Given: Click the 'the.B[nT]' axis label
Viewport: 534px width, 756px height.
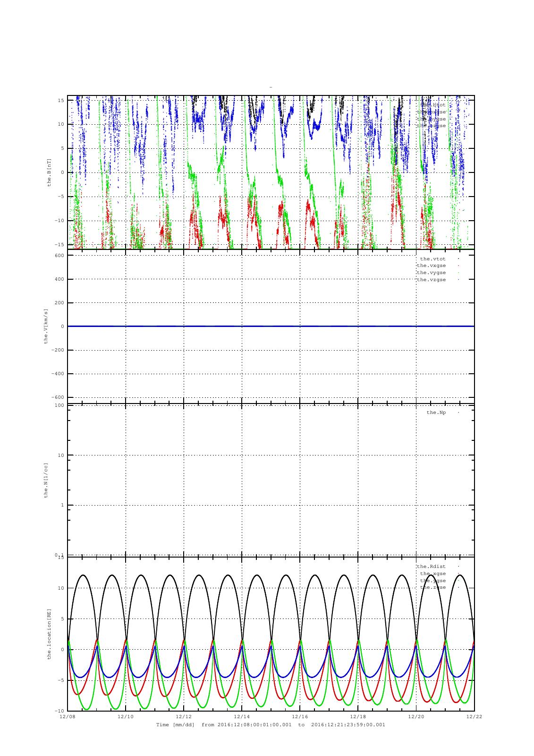Looking at the screenshot, I should pyautogui.click(x=49, y=172).
